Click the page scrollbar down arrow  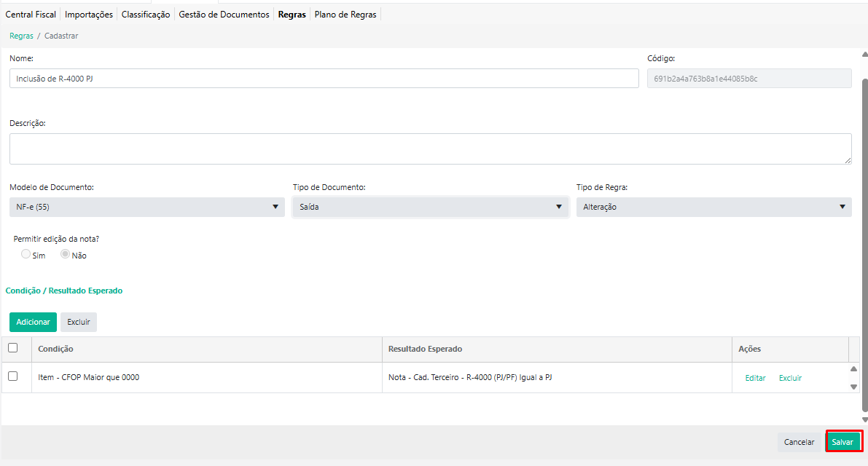pyautogui.click(x=864, y=419)
